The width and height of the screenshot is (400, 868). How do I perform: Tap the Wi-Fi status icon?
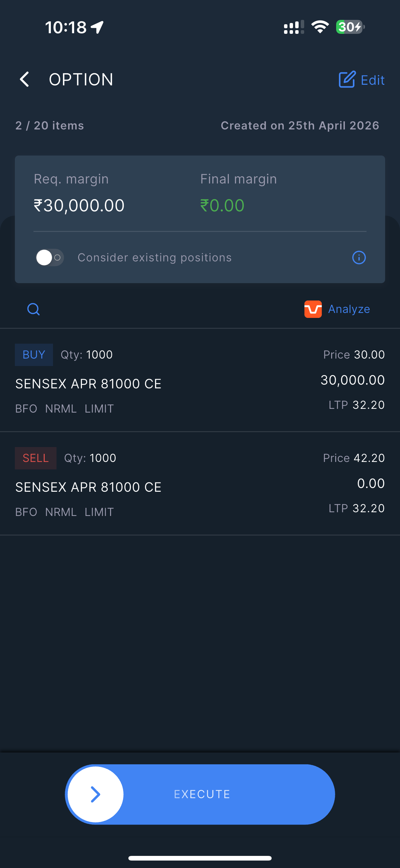click(x=320, y=27)
